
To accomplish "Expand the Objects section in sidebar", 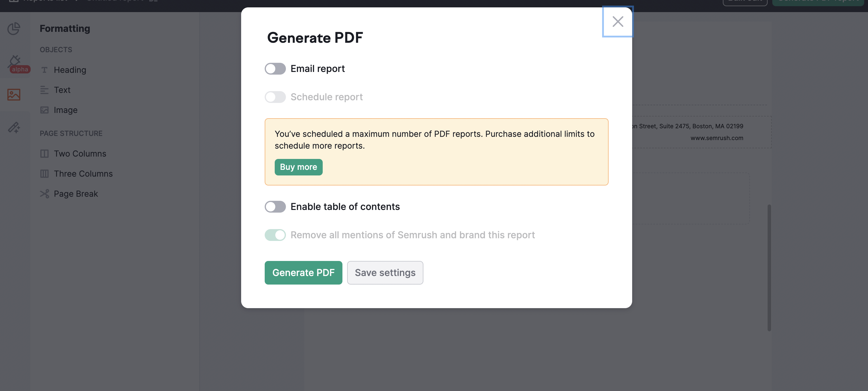I will pos(56,50).
